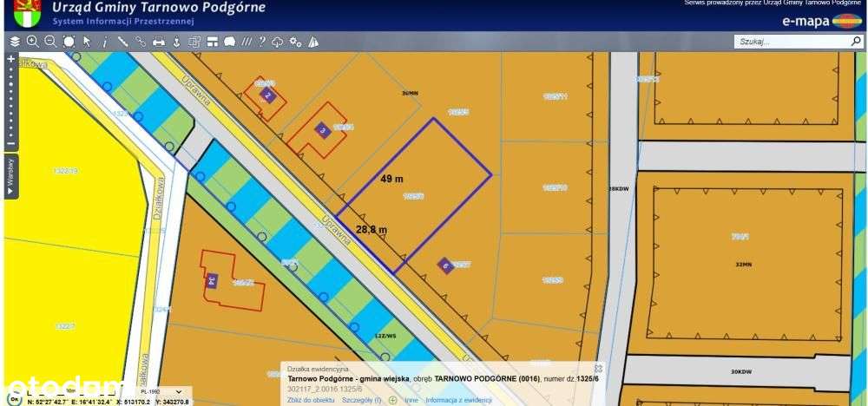Click the anchor locate tool
The width and height of the screenshot is (868, 406).
coord(176,42)
